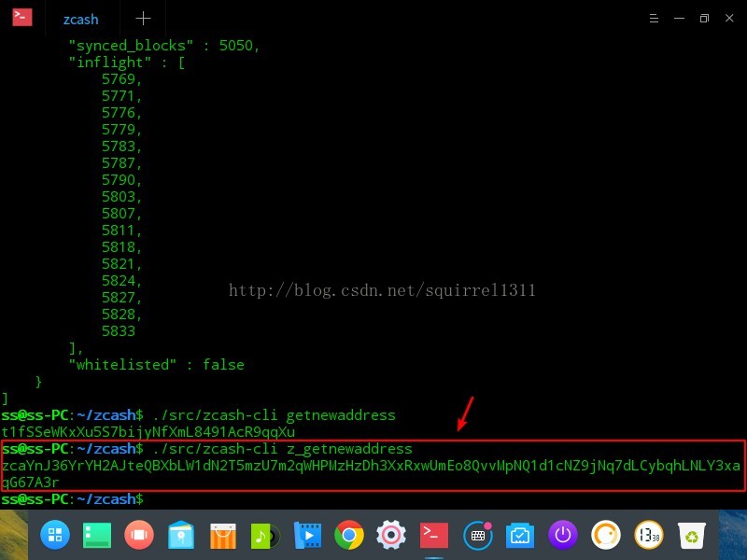
Task: Click inflight value 5807
Action: click(x=121, y=214)
